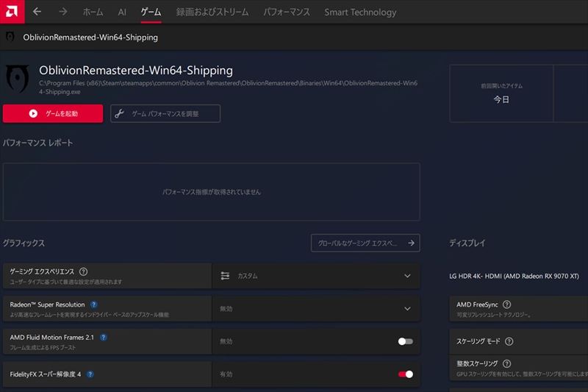
Task: Open help for Radeon Super Resolution
Action: pyautogui.click(x=94, y=304)
